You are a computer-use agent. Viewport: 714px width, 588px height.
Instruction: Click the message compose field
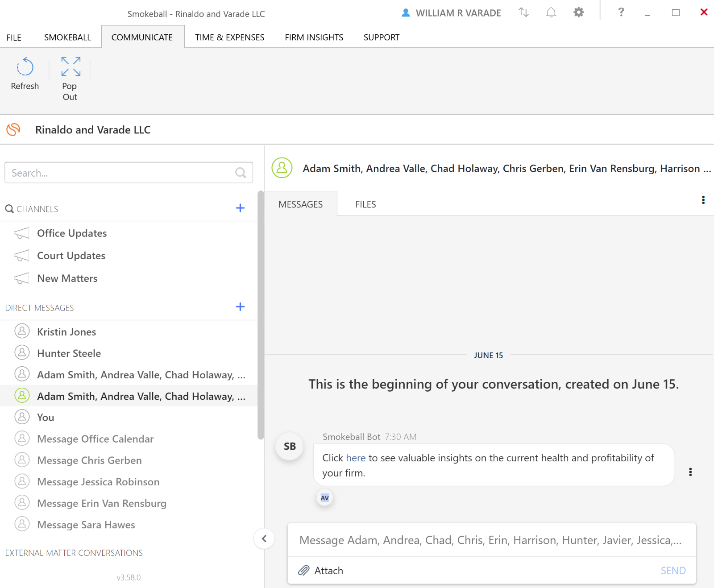coord(491,540)
